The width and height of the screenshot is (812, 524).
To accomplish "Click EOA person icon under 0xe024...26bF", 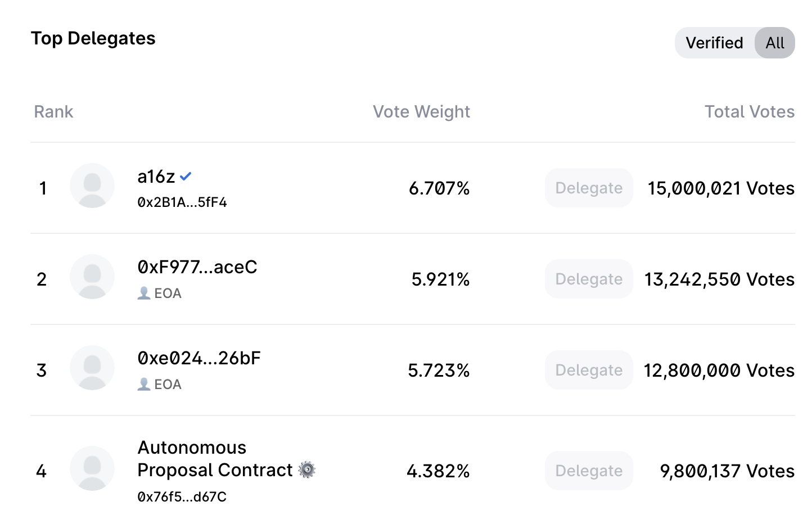I will pos(144,385).
